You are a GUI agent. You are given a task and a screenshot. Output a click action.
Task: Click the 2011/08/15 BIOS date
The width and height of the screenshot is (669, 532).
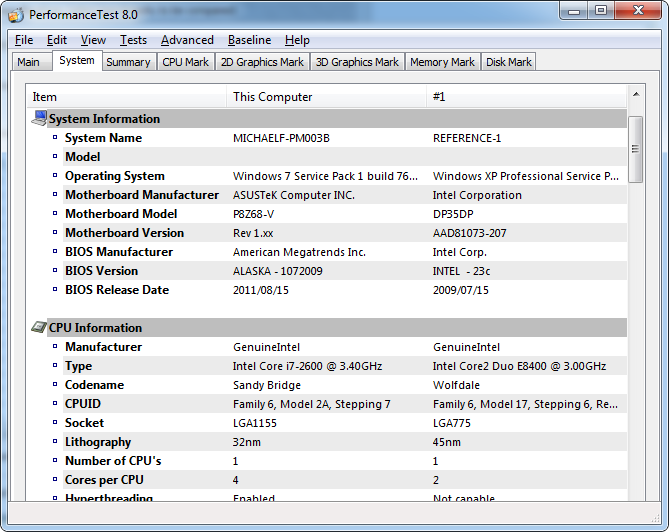click(x=261, y=290)
